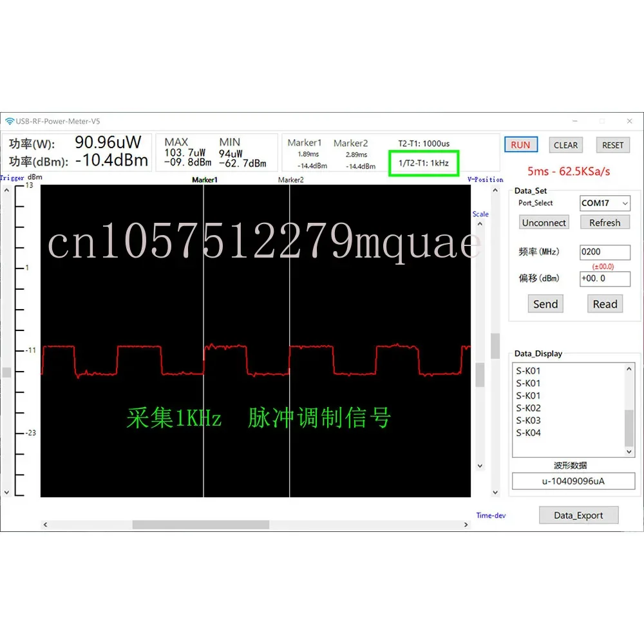Image resolution: width=644 pixels, height=644 pixels.
Task: Click the Time-dev horizontal scrollbar thumb
Action: click(x=201, y=524)
